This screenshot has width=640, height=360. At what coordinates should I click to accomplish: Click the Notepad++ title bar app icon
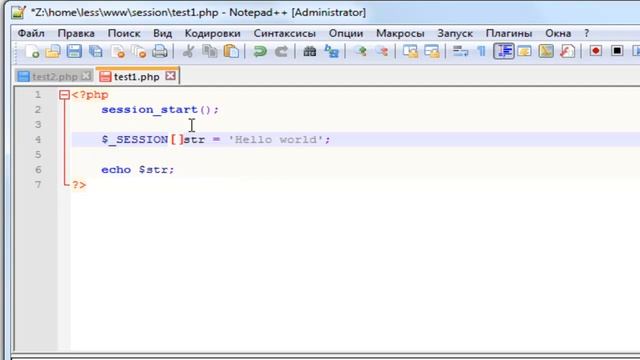coord(18,12)
